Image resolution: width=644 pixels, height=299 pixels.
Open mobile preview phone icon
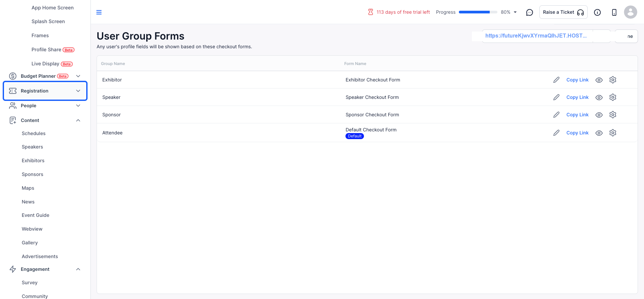pyautogui.click(x=614, y=12)
